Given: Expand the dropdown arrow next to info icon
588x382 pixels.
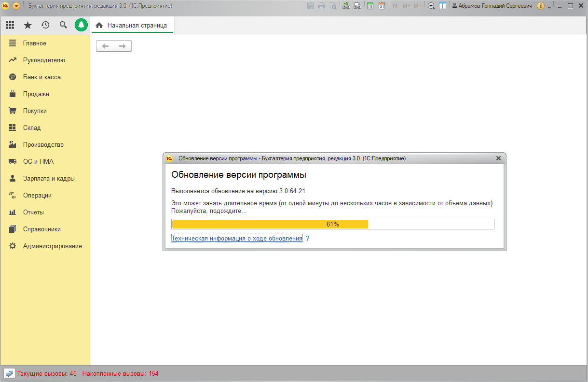Looking at the screenshot, I should click(x=549, y=7).
